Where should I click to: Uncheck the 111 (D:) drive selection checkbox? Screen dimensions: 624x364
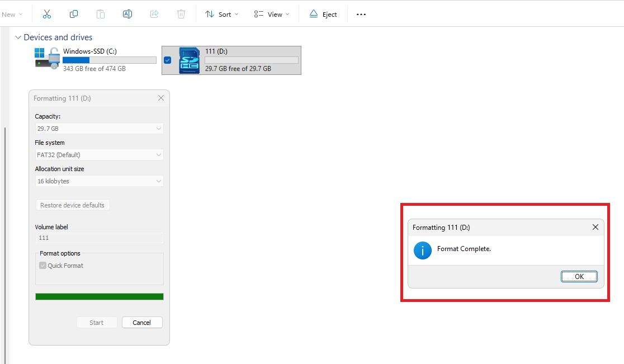[168, 60]
